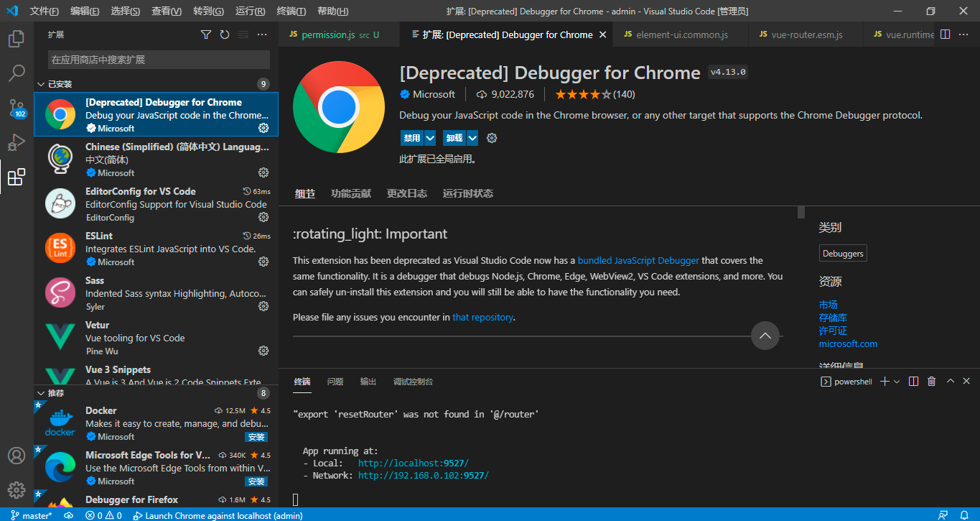This screenshot has width=980, height=521.
Task: Click the Debuggers category tag
Action: point(843,254)
